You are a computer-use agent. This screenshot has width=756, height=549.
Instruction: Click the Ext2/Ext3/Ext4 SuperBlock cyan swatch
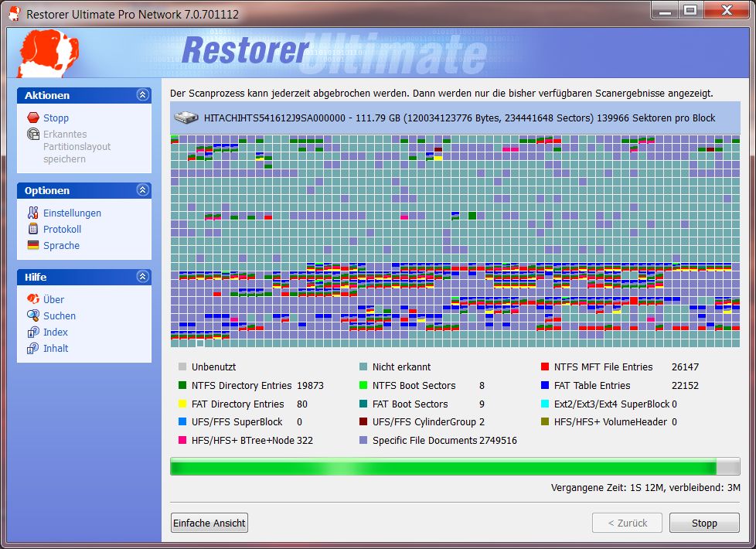[545, 404]
